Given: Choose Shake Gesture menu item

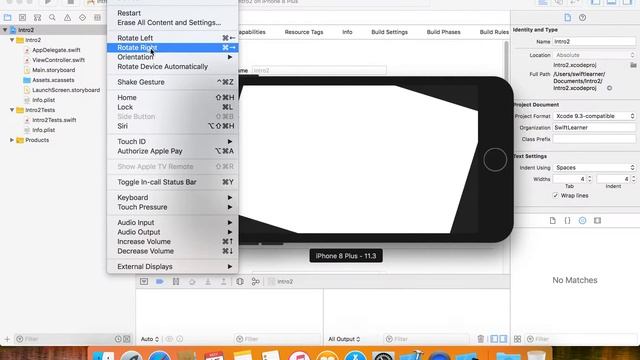Looking at the screenshot, I should click(173, 82).
